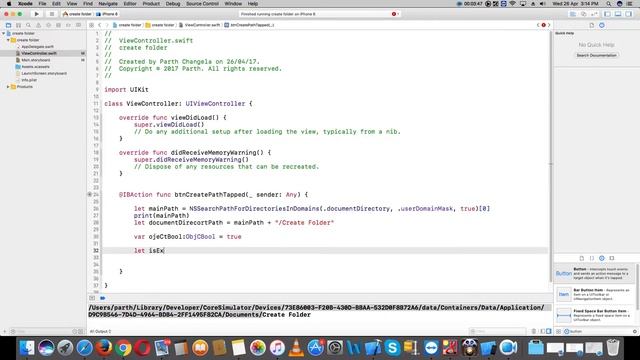Expand the Products group

(x=8, y=87)
